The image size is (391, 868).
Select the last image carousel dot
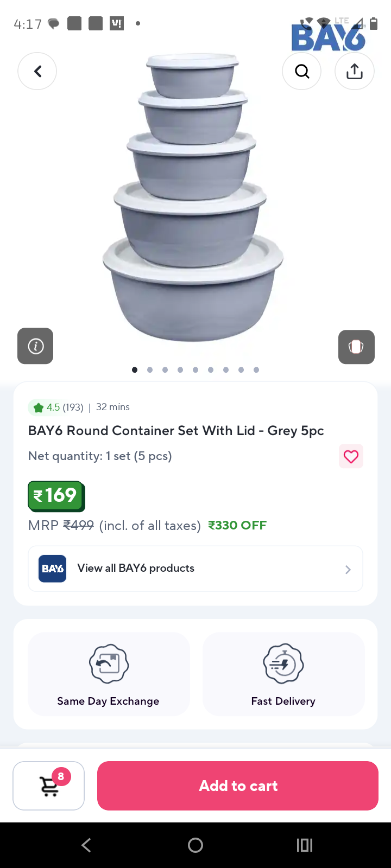(x=256, y=370)
